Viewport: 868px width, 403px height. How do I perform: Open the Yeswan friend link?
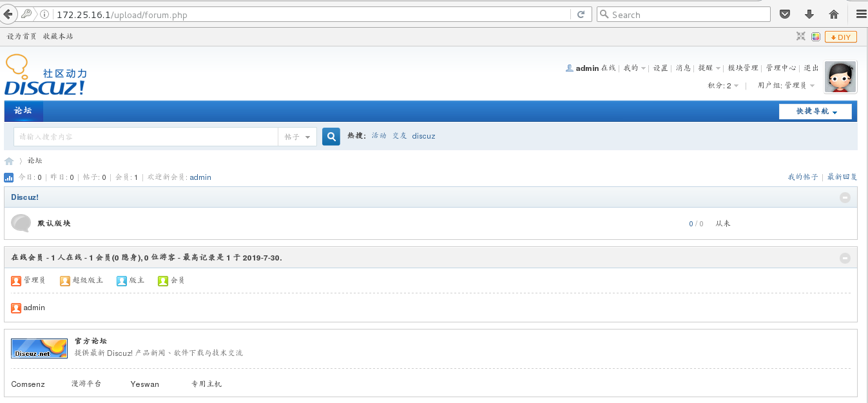click(144, 384)
